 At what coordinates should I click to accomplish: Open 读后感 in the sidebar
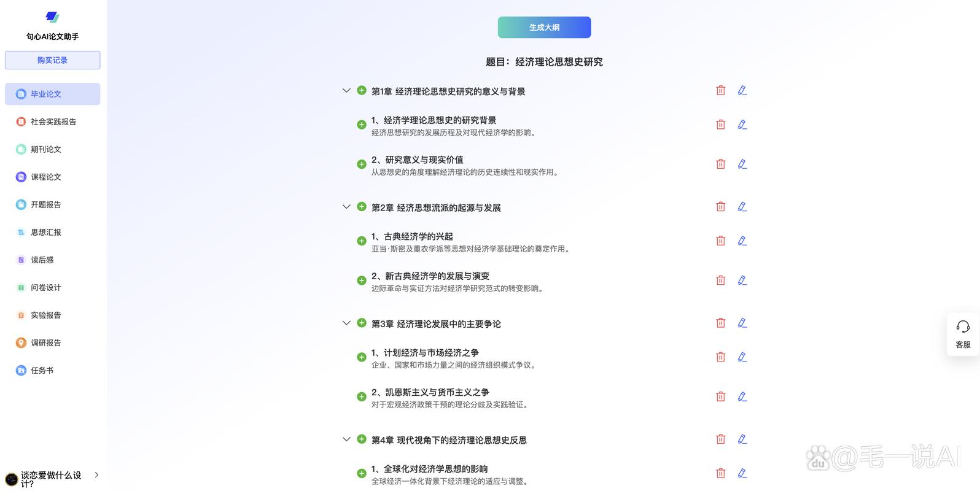point(52,260)
